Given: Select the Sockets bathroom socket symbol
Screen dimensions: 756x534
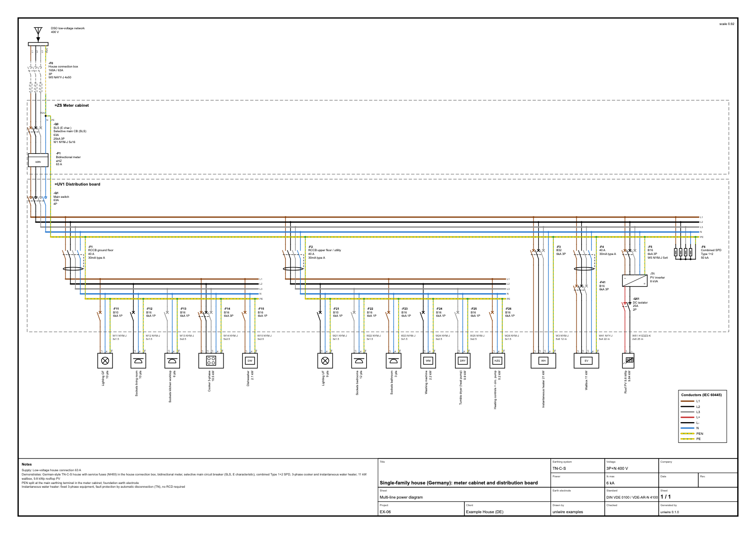Looking at the screenshot, I should pos(394,361).
